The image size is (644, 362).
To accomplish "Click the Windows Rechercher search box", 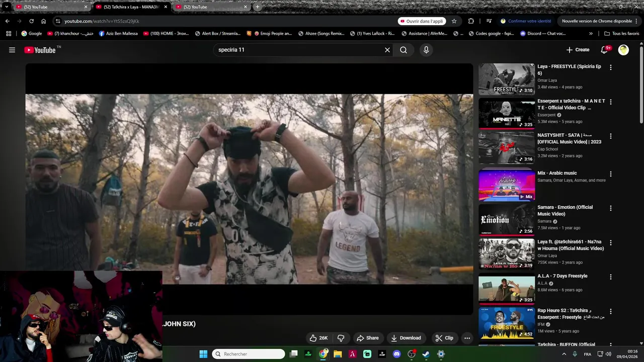I will [249, 354].
